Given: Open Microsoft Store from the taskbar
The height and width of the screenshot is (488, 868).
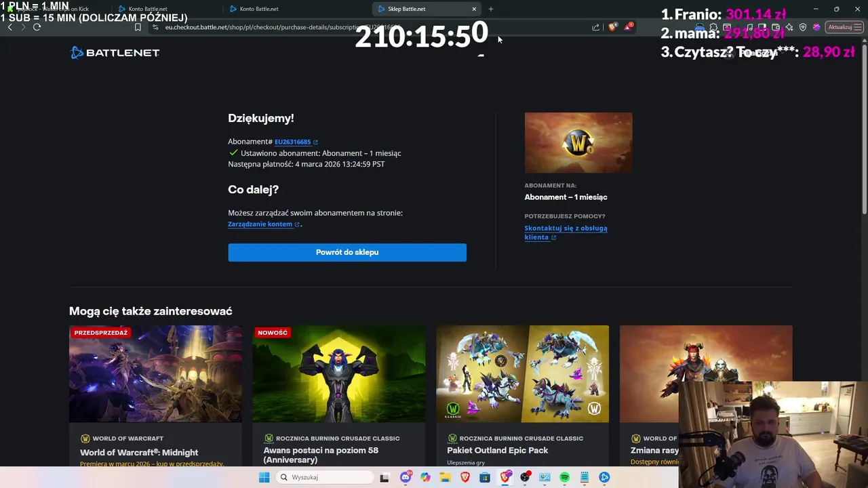Looking at the screenshot, I should click(x=485, y=477).
